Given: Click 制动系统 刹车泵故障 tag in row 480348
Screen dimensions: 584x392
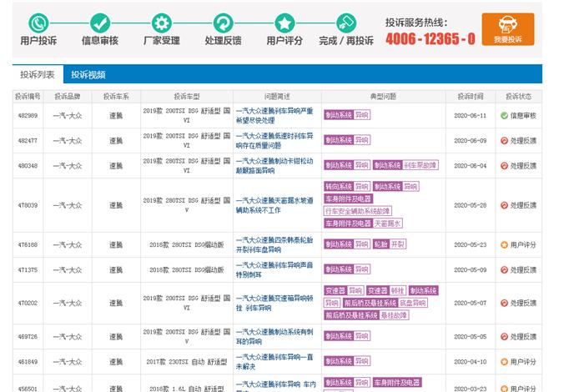Looking at the screenshot, I should point(405,165).
